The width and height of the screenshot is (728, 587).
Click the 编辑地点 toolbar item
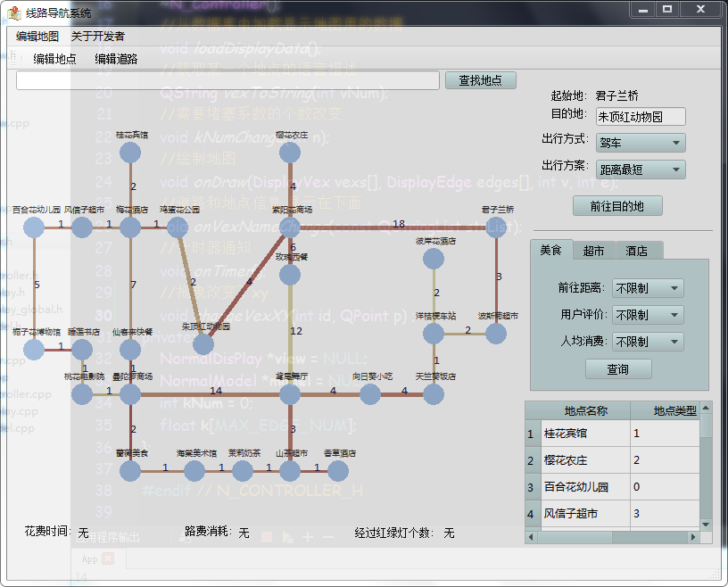[54, 59]
